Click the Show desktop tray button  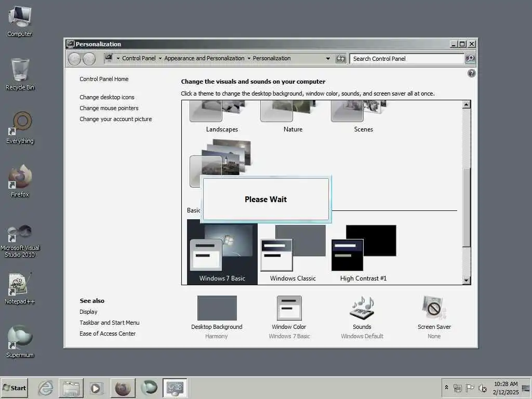click(526, 388)
